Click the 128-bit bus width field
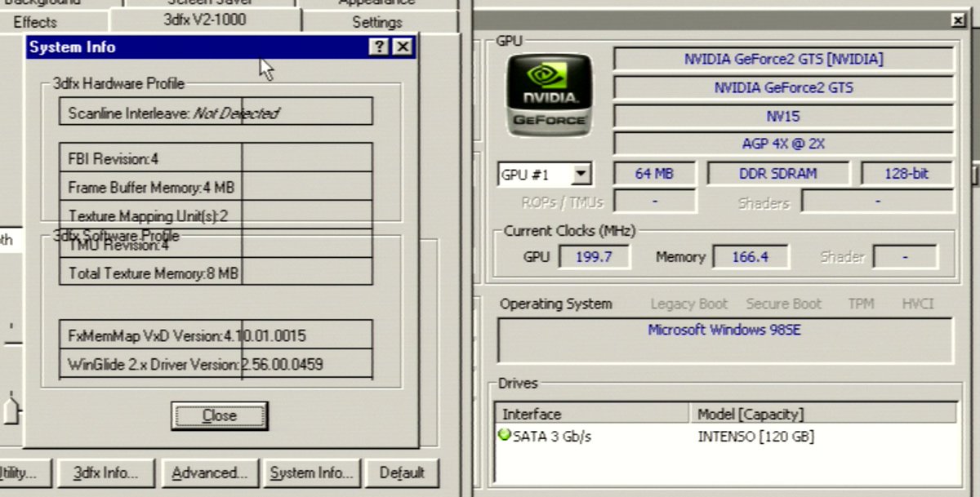Image resolution: width=980 pixels, height=497 pixels. coord(906,173)
